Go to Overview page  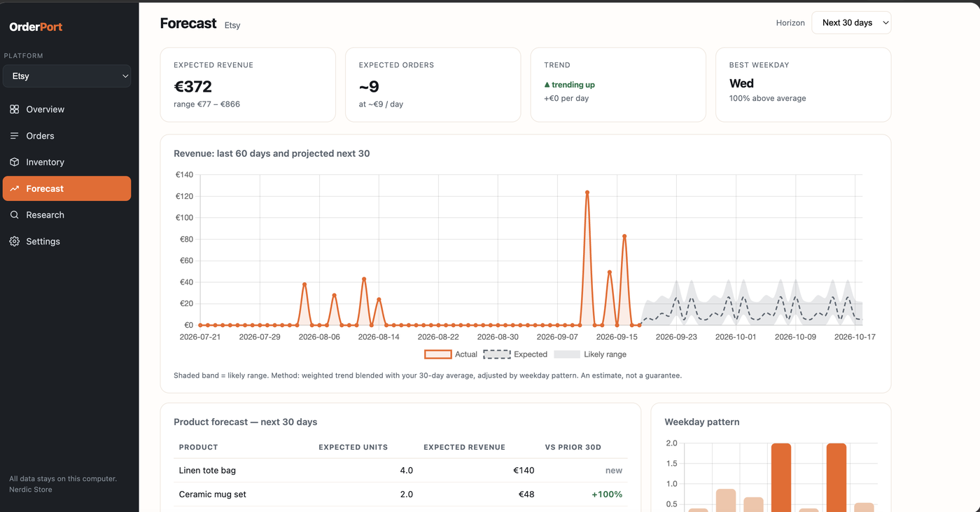tap(66, 109)
